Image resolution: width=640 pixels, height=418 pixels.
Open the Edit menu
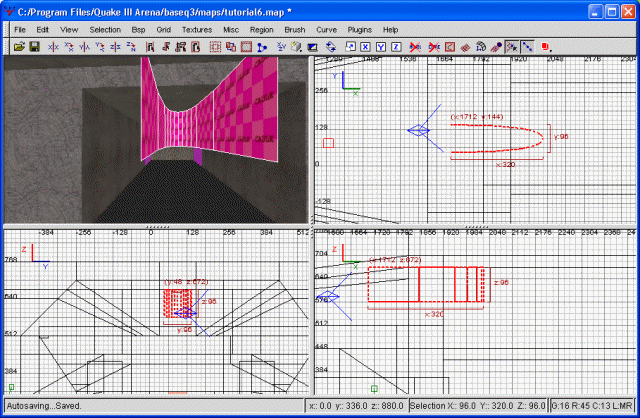click(x=42, y=30)
